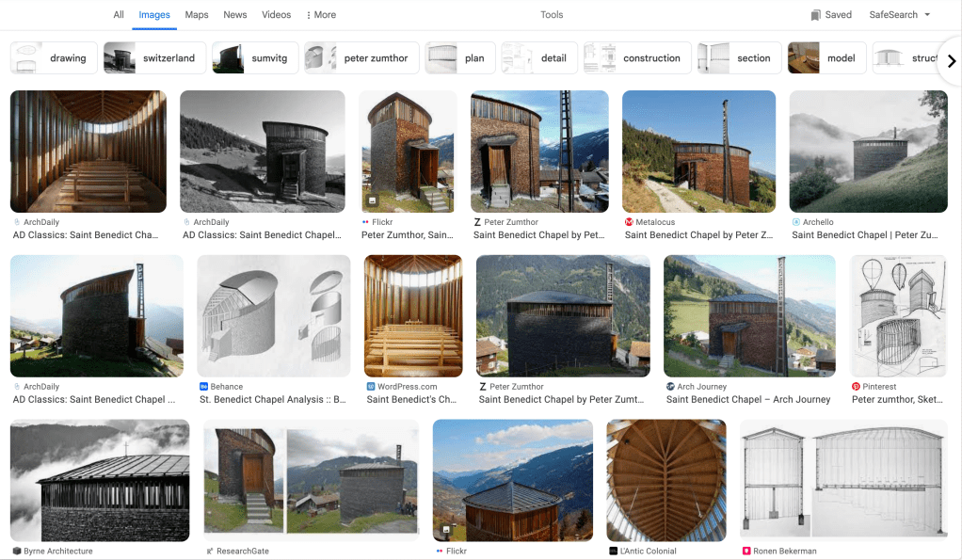Click the Saved bookmark icon
962x560 pixels.
[x=815, y=15]
